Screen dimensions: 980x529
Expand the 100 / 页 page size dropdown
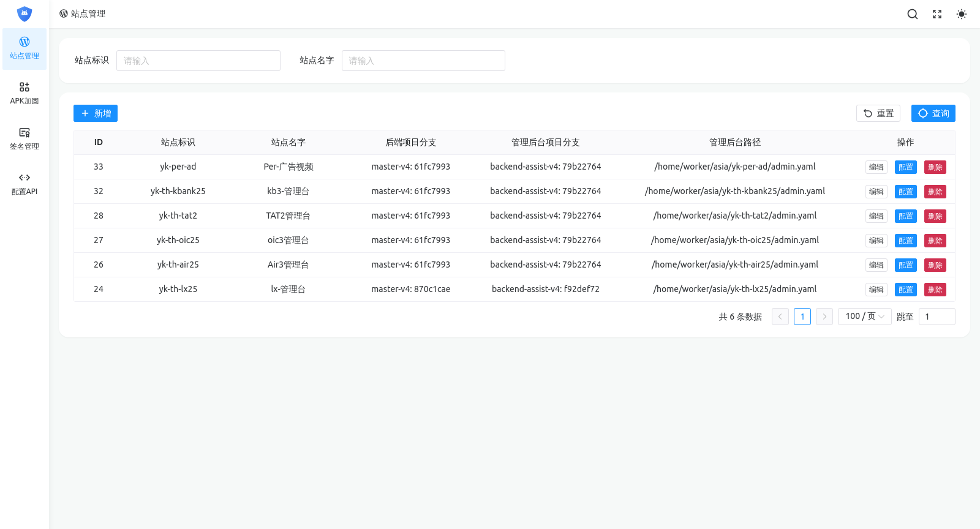pyautogui.click(x=864, y=317)
